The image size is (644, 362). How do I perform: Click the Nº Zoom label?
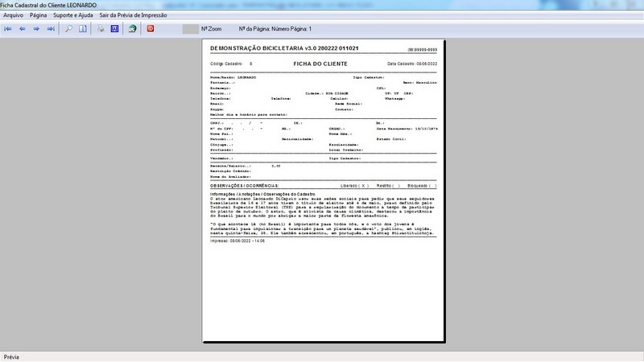click(x=211, y=29)
